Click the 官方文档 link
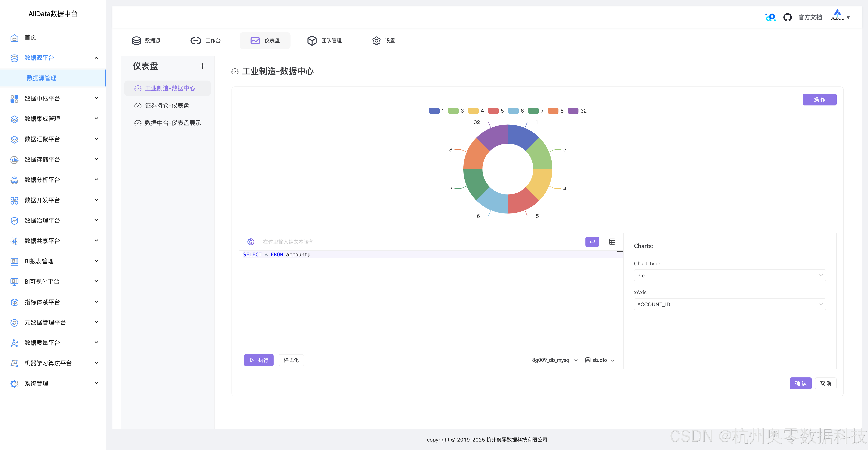The width and height of the screenshot is (868, 450). pyautogui.click(x=810, y=17)
